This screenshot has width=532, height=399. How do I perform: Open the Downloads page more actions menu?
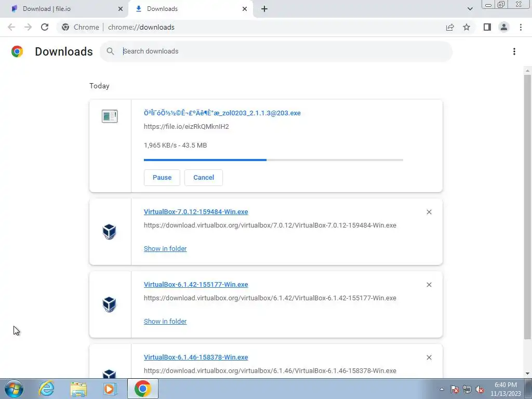514,51
